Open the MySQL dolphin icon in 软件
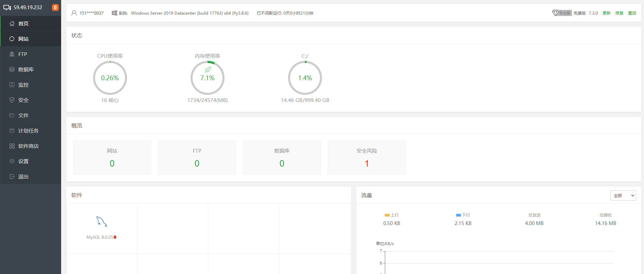The image size is (644, 274). pos(102,222)
